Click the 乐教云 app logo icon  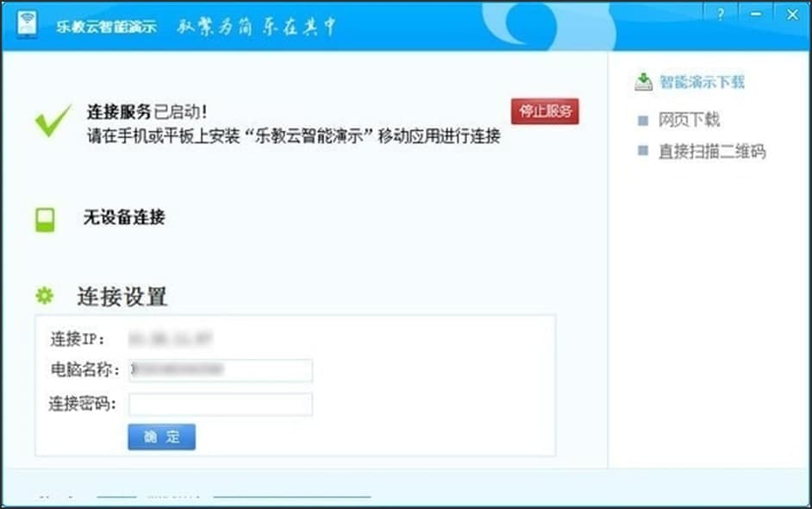point(27,24)
